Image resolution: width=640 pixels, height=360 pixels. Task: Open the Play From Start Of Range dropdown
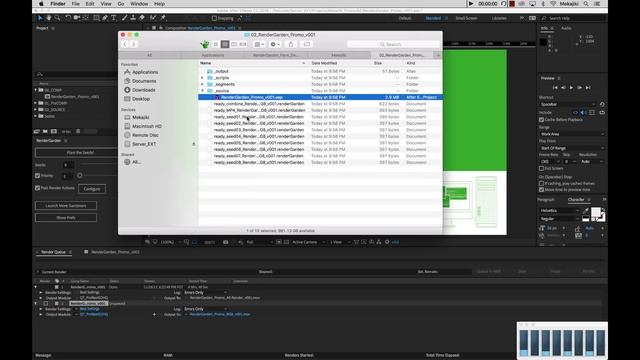[571, 148]
